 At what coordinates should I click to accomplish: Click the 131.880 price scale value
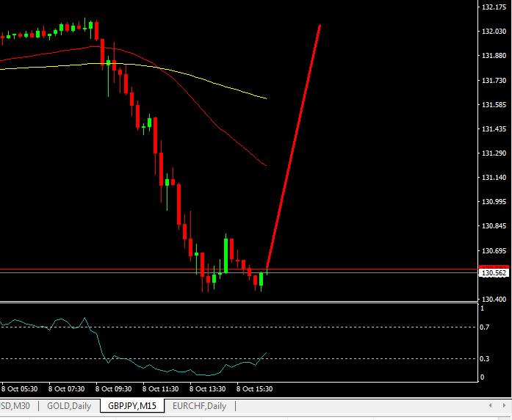[x=494, y=56]
